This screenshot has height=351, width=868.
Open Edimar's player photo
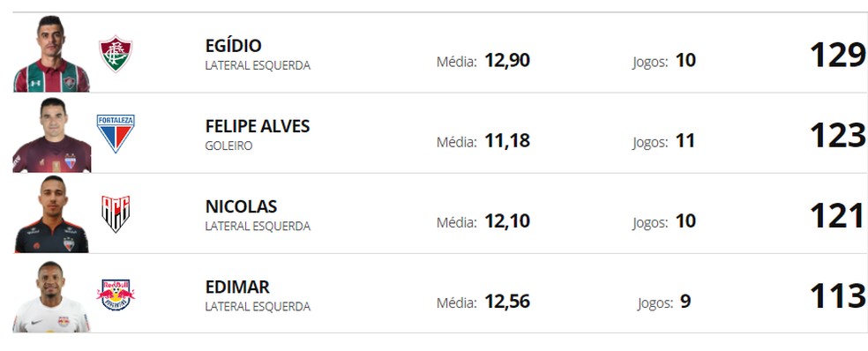[51, 296]
